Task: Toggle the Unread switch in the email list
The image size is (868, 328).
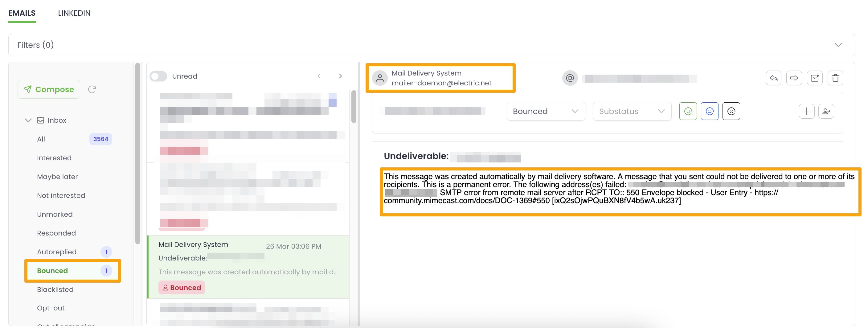Action: [x=158, y=76]
